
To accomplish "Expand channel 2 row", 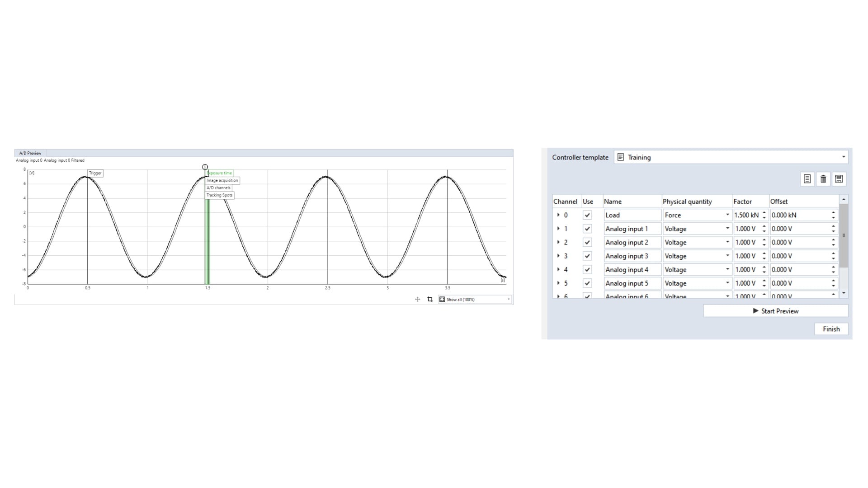I will pyautogui.click(x=558, y=242).
